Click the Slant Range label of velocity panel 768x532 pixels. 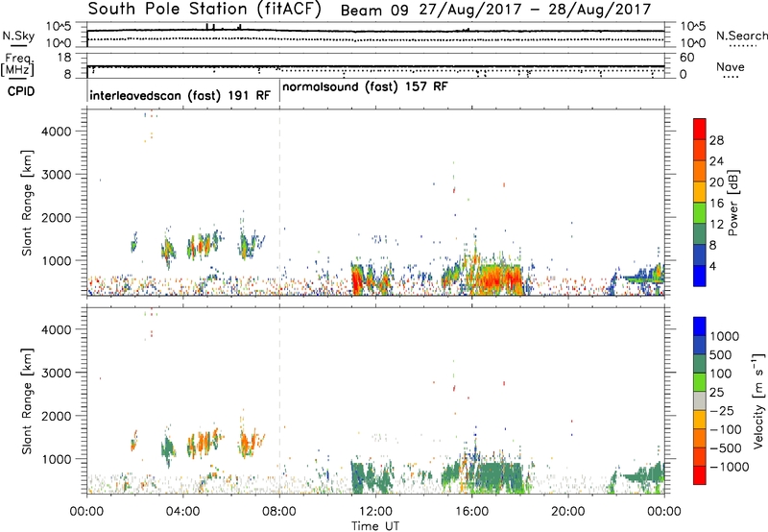(27, 401)
